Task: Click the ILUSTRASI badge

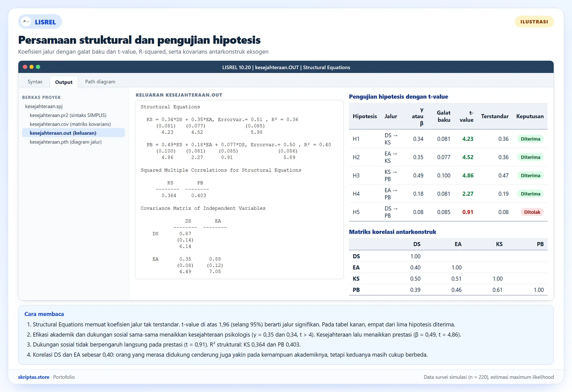Action: coord(534,22)
